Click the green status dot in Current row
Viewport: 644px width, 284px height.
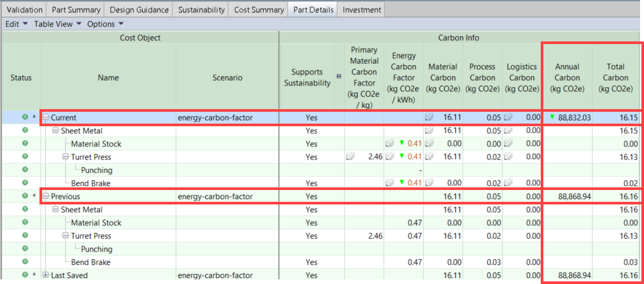[x=25, y=118]
